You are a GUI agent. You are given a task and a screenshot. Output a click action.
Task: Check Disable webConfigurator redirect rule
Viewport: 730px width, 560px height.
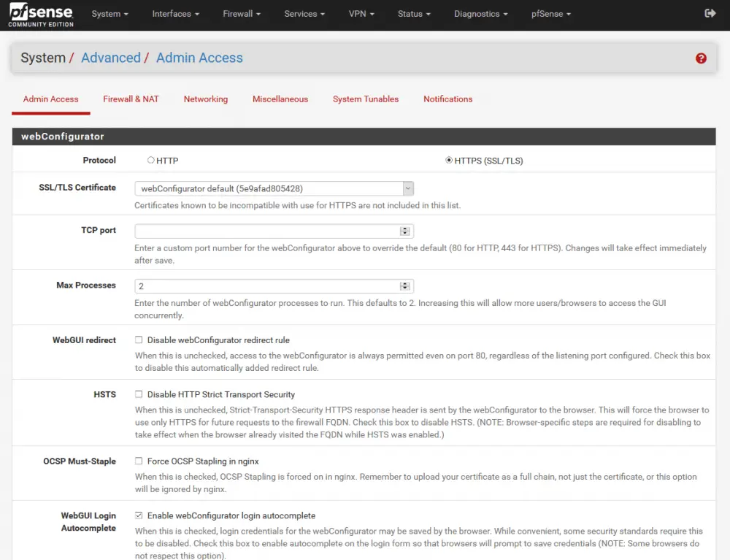coord(138,340)
